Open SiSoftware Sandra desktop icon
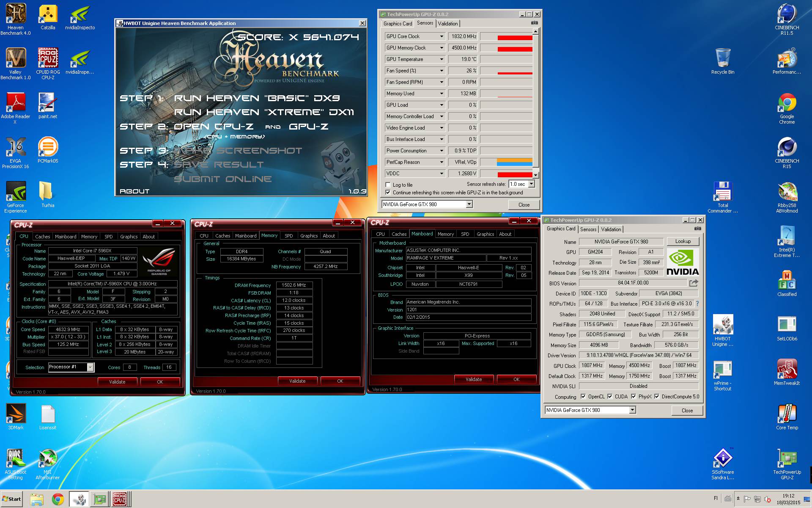This screenshot has height=508, width=812. pyautogui.click(x=723, y=464)
